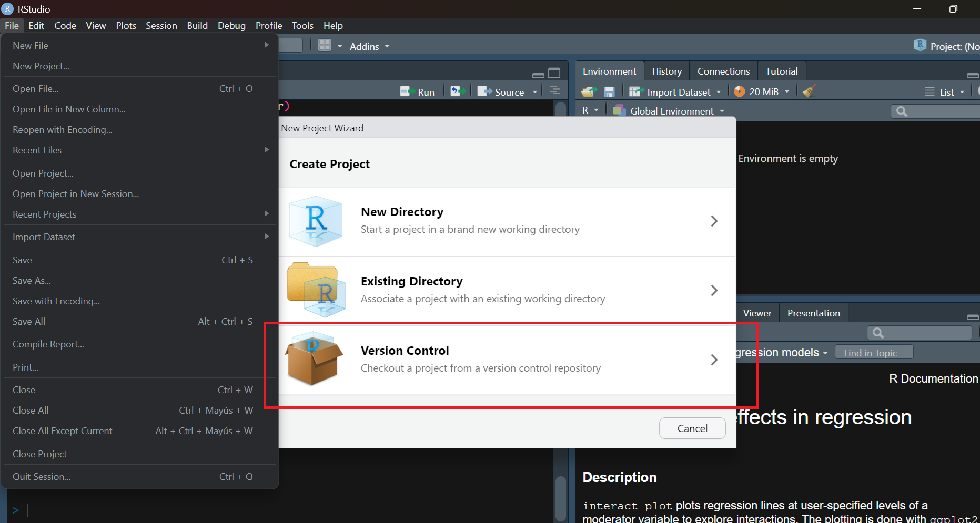Image resolution: width=980 pixels, height=523 pixels.
Task: Click the Run code button
Action: click(x=418, y=92)
